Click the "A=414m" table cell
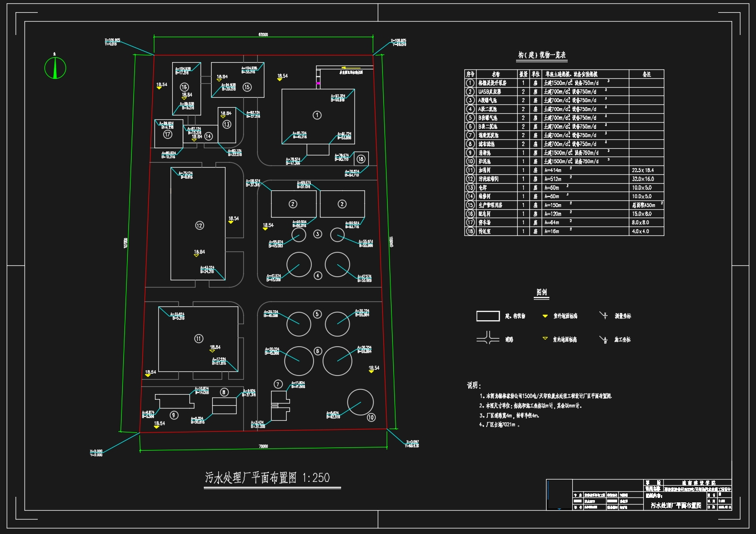The image size is (756, 534). pyautogui.click(x=585, y=170)
